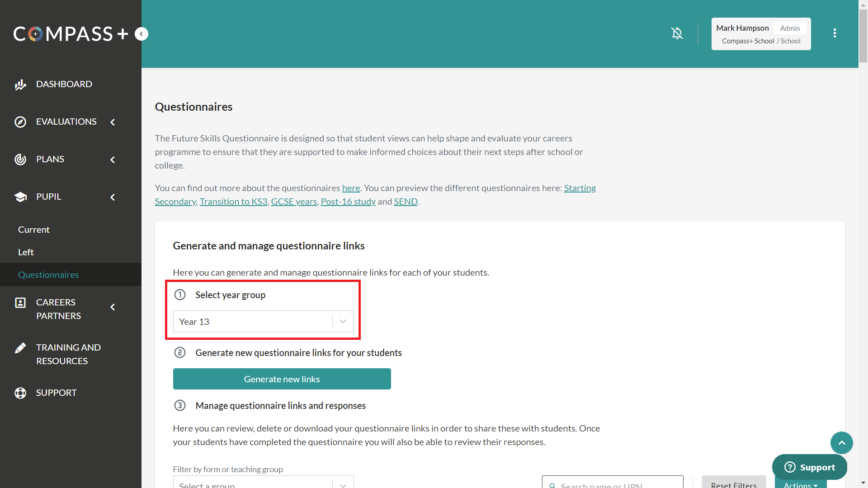Click the Generate new links button
Viewport: 868px width, 488px height.
(282, 379)
